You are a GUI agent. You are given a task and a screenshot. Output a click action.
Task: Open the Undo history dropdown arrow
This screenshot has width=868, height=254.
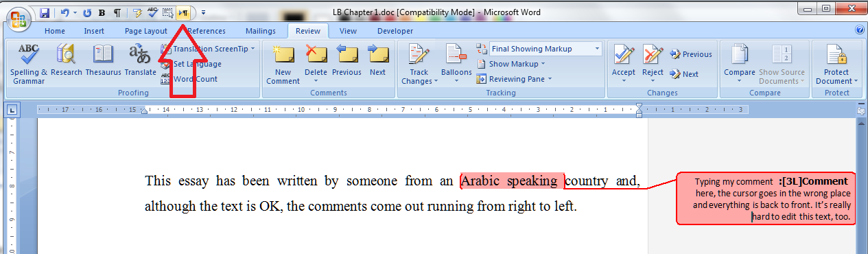coord(74,13)
